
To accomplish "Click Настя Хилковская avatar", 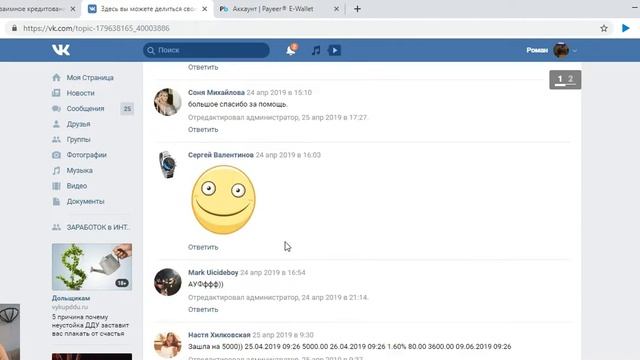I will 168,344.
